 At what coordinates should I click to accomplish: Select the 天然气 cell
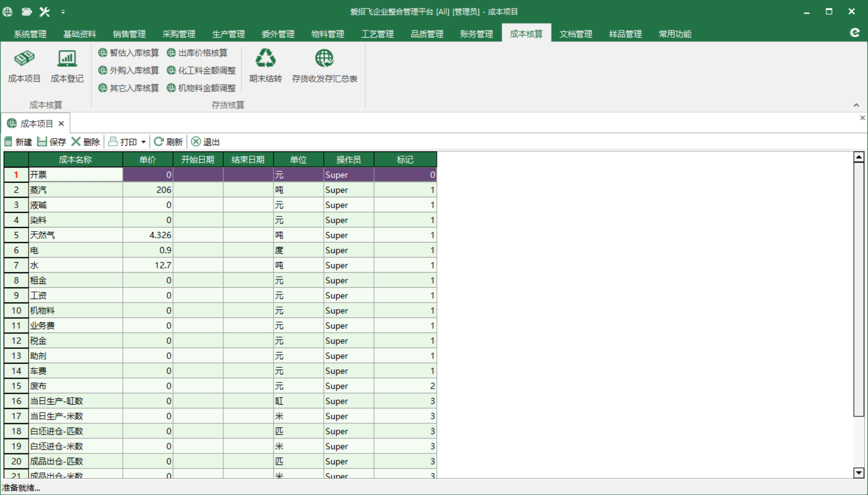pyautogui.click(x=75, y=235)
